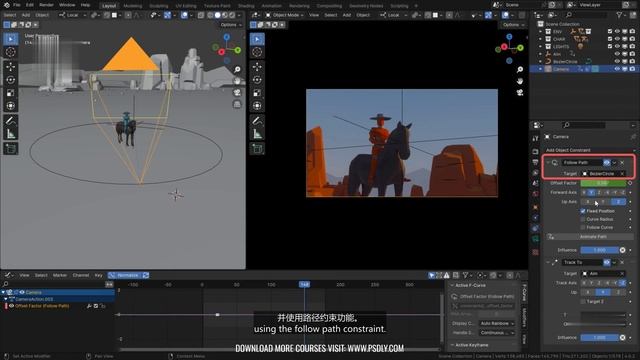
Task: Switch to the Modeling workspace tab
Action: click(133, 6)
